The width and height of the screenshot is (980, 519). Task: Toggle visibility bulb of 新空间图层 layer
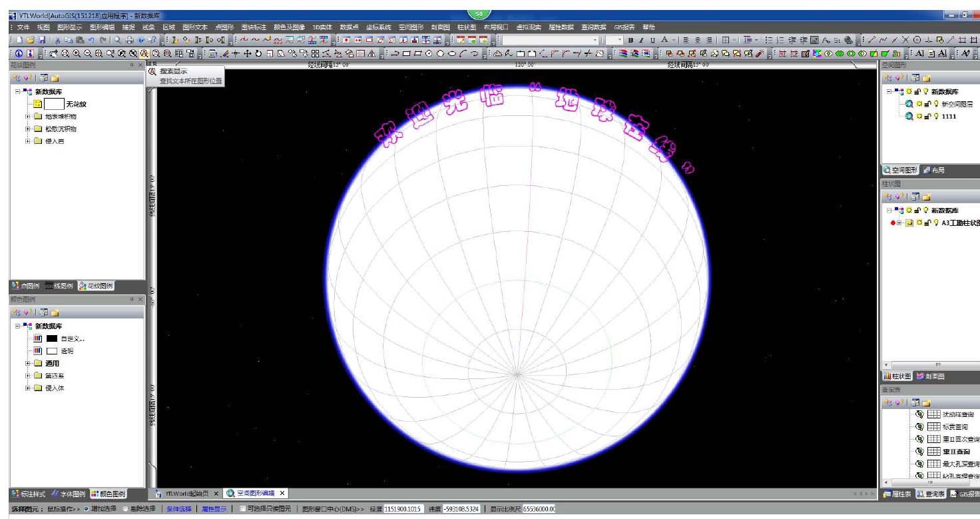click(x=935, y=104)
